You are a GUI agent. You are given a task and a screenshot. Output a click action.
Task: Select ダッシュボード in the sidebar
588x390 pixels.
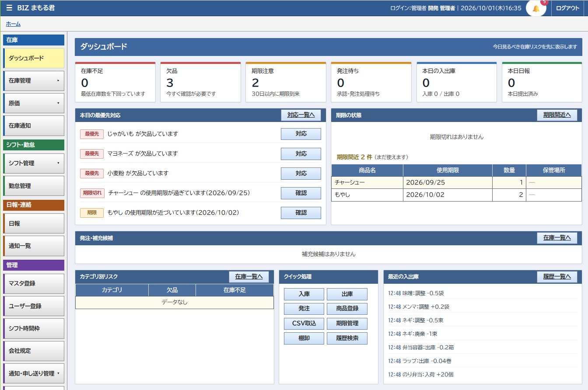click(34, 58)
